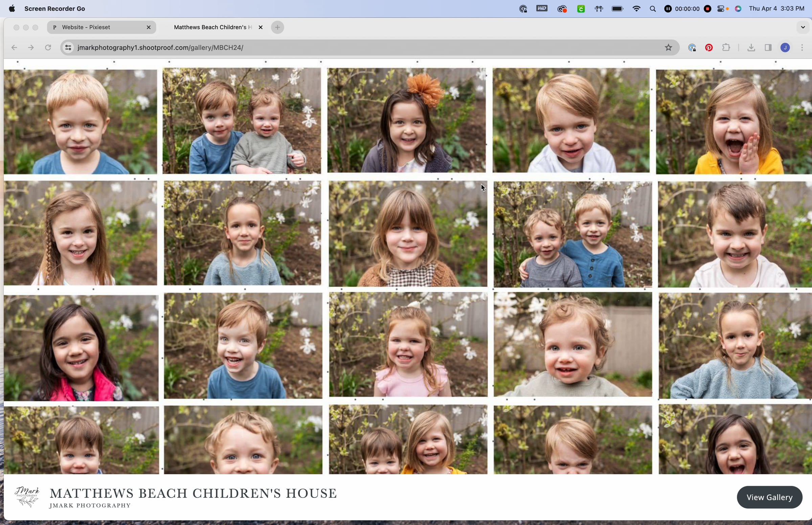The height and width of the screenshot is (525, 812).
Task: Open the Wi-Fi menu
Action: 636,9
